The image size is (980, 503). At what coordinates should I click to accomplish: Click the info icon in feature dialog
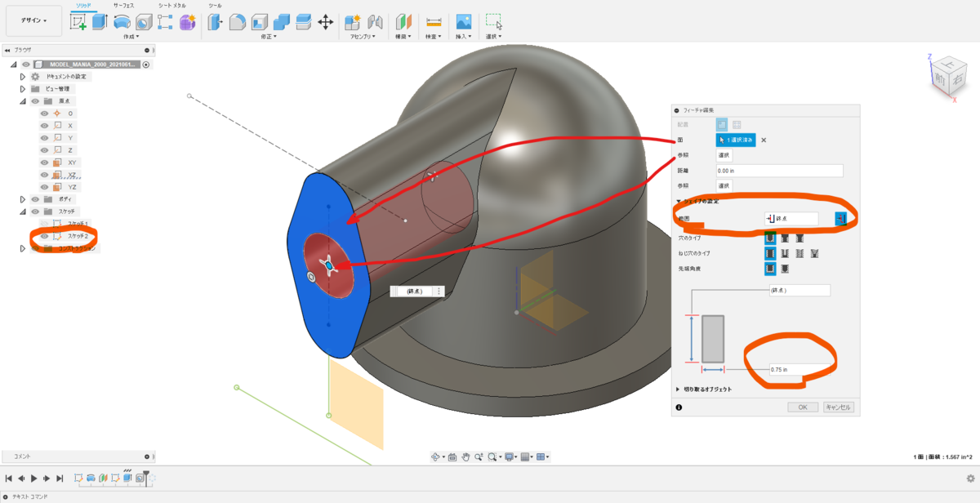pos(679,407)
